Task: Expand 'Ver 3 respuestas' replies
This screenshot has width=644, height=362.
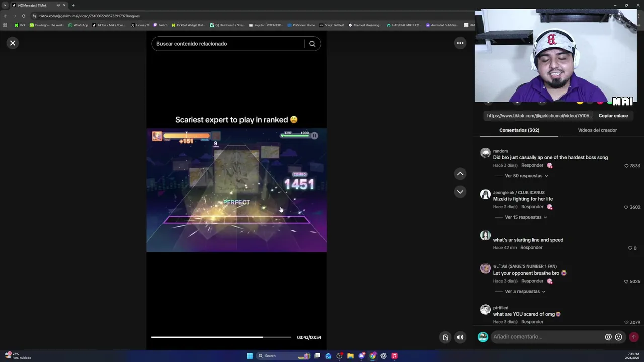Action: 525,292
